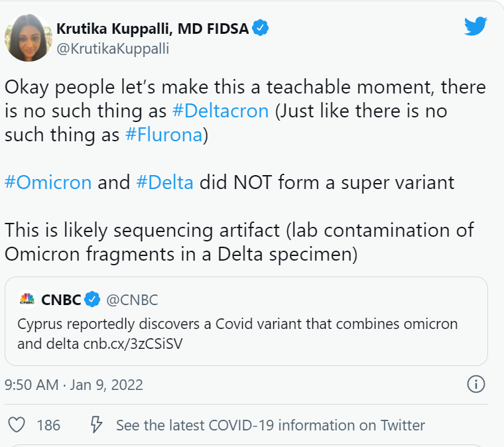504x447 pixels.
Task: Open the #Flurona hashtag
Action: pos(164,135)
